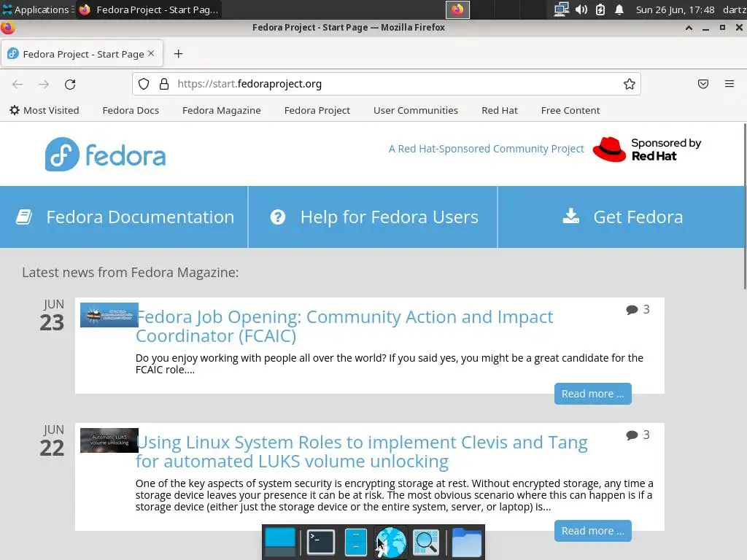View site security padlock information
Image resolution: width=747 pixels, height=560 pixels.
point(164,85)
